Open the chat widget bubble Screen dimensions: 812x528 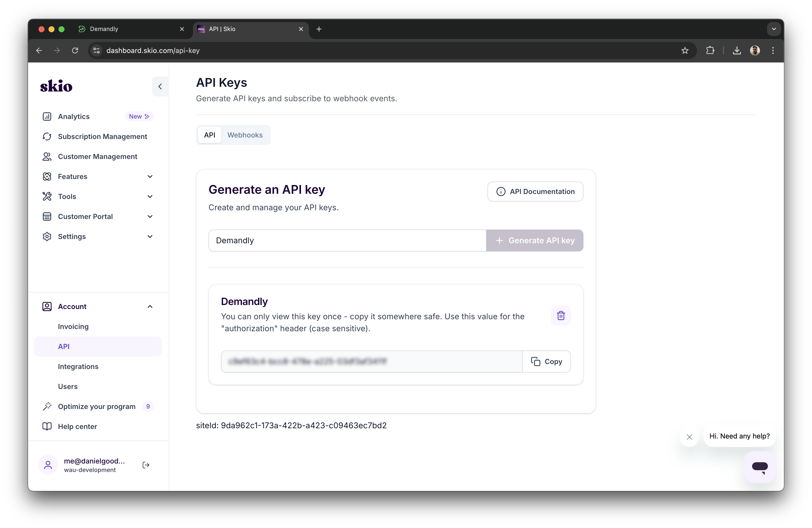tap(760, 466)
